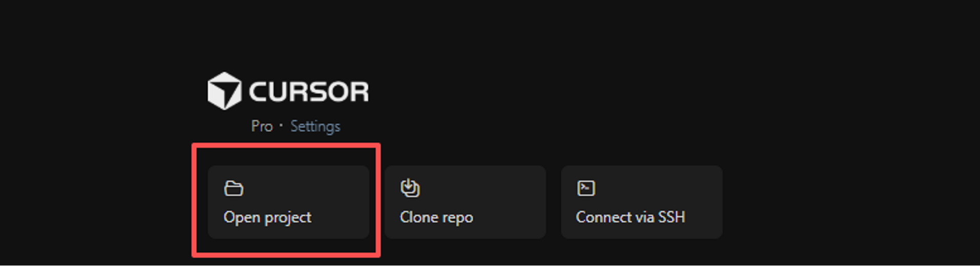
Task: Open the Settings link under the logo
Action: click(x=315, y=126)
